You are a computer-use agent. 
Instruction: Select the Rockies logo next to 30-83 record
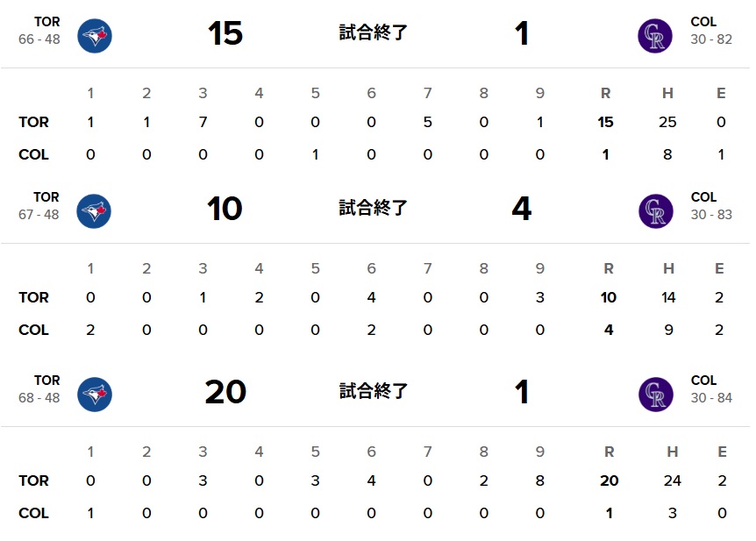click(655, 211)
